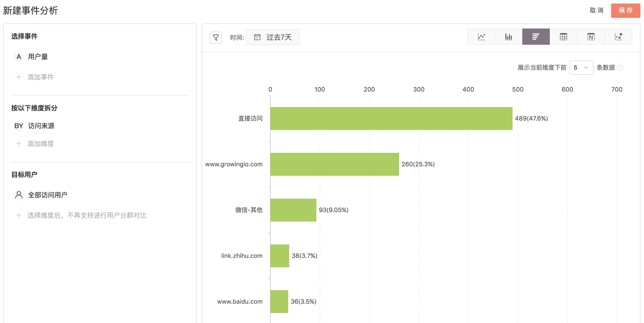This screenshot has height=323, width=644.
Task: Click 取消 to cancel
Action: click(596, 11)
